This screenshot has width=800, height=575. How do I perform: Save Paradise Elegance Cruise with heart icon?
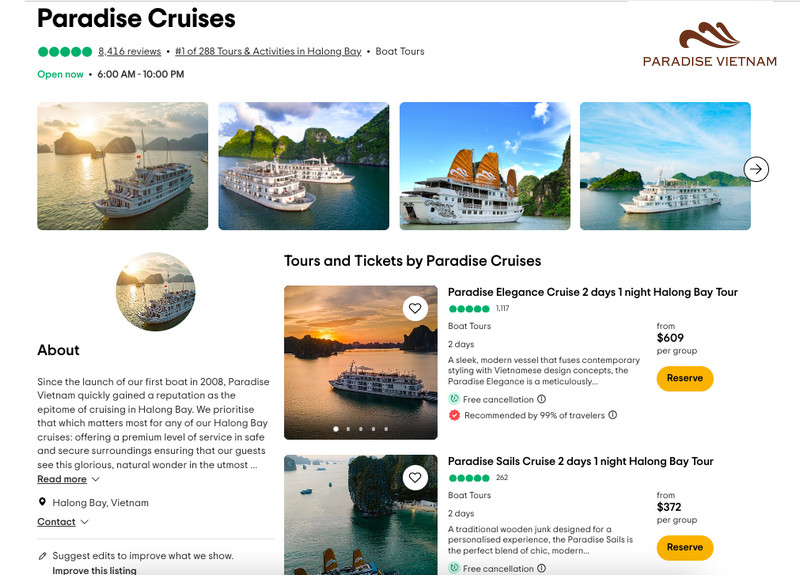(415, 309)
